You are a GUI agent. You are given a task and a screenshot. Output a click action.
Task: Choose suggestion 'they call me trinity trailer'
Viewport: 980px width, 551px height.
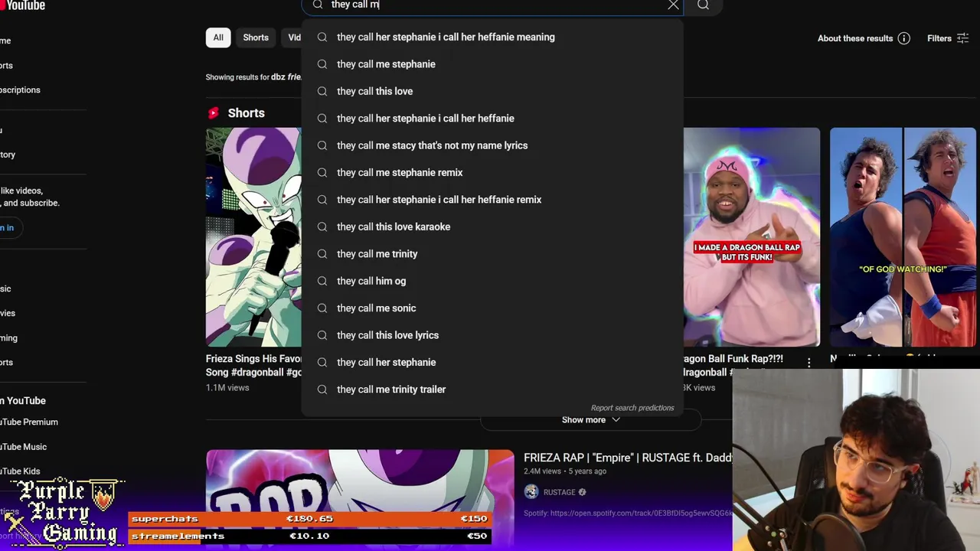492,390
